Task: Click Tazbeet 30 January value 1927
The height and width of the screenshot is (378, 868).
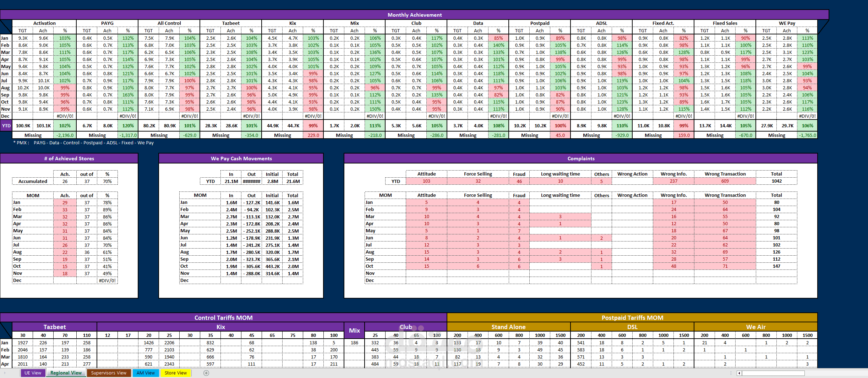Action: pyautogui.click(x=23, y=343)
